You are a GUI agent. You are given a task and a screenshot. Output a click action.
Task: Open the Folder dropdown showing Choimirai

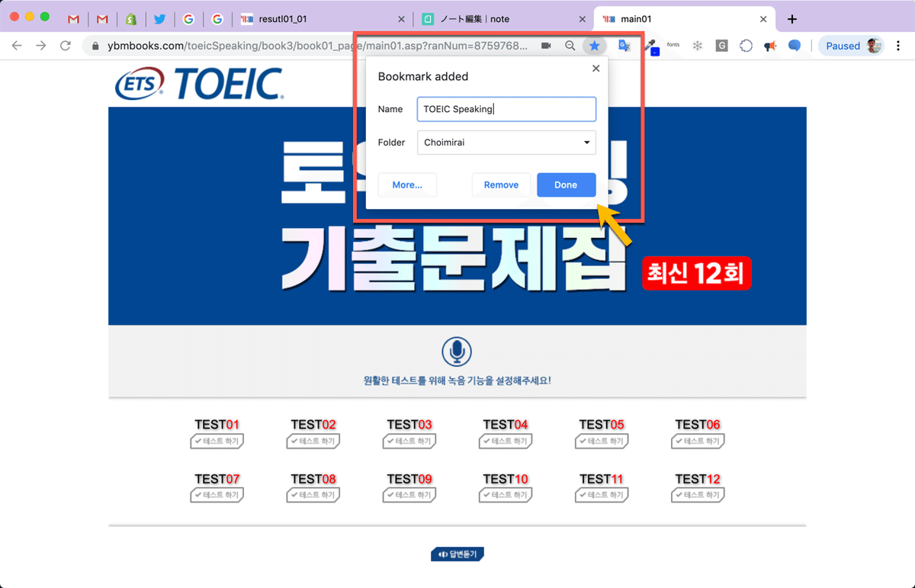point(506,143)
